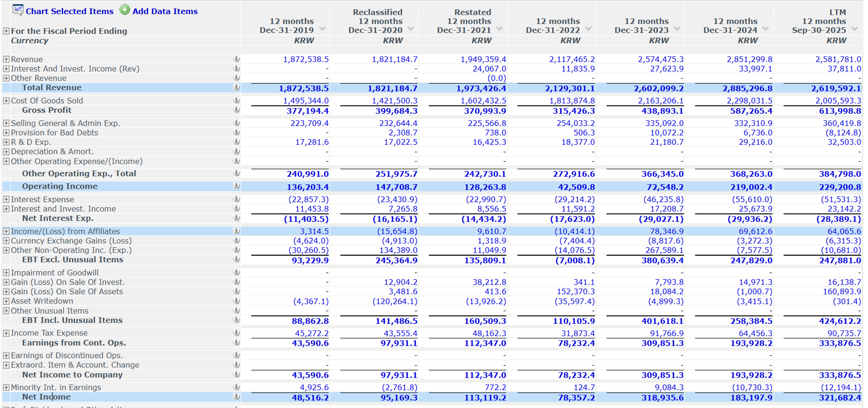868x408 pixels.
Task: Open the Dec-31-2020 column dropdown arrow
Action: (411, 29)
